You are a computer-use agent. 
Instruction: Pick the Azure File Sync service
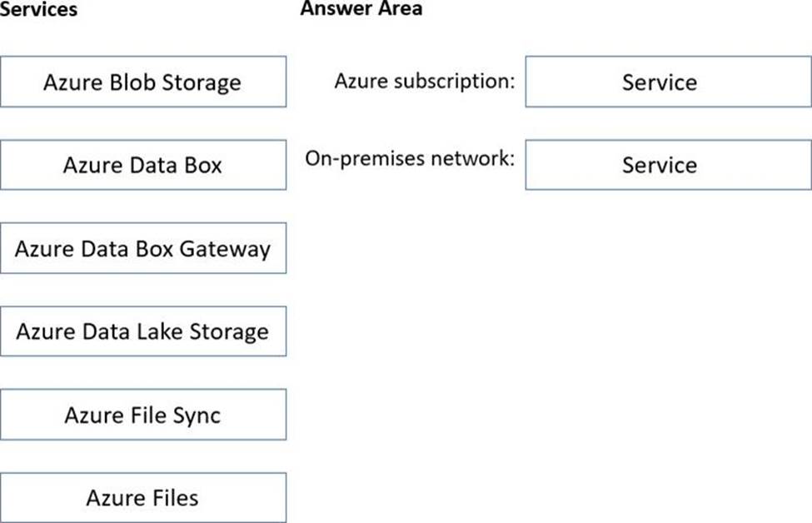click(142, 415)
